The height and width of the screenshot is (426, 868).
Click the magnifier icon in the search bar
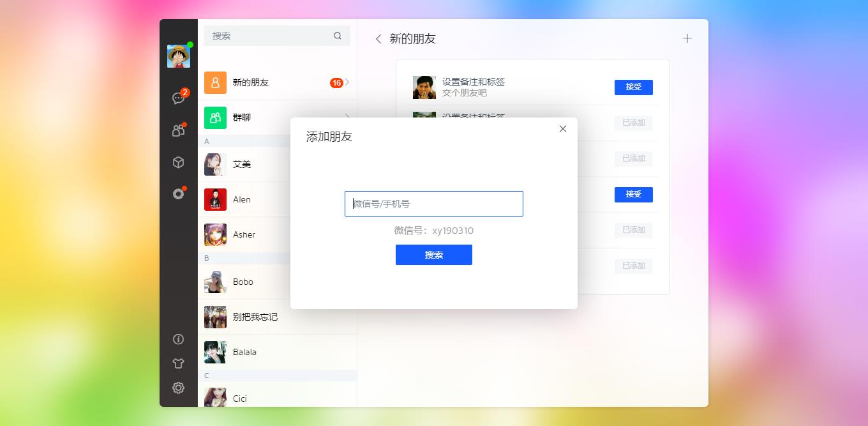pos(337,36)
